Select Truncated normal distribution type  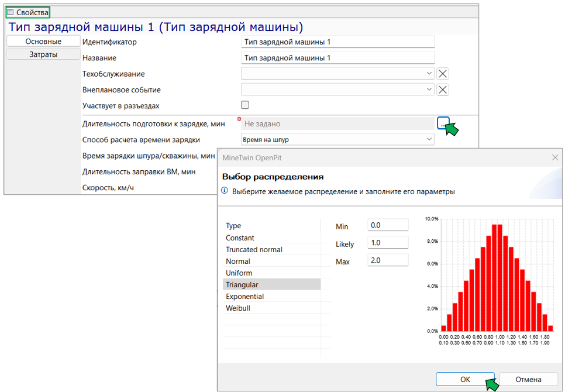pos(272,249)
